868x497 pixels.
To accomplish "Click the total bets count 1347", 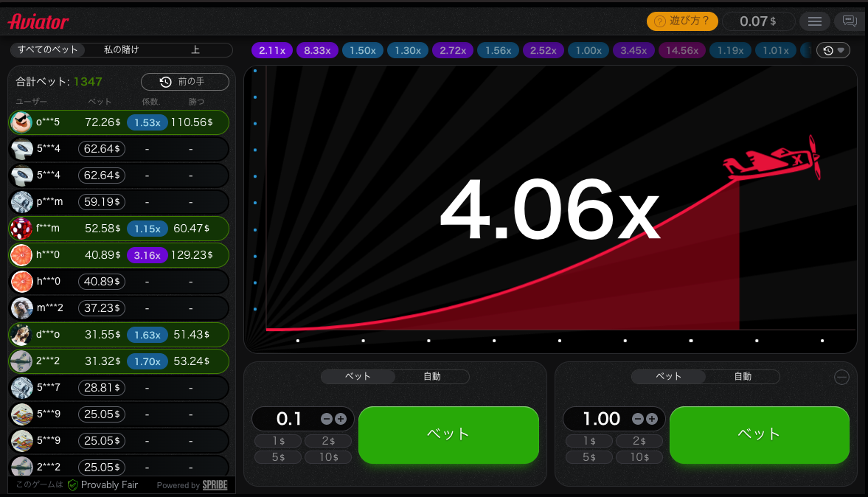I will click(88, 82).
